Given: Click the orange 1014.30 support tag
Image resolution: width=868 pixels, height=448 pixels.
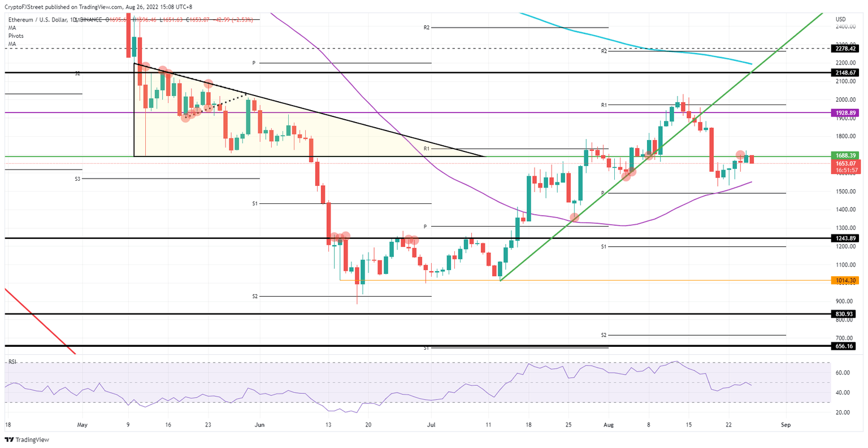Looking at the screenshot, I should (845, 280).
